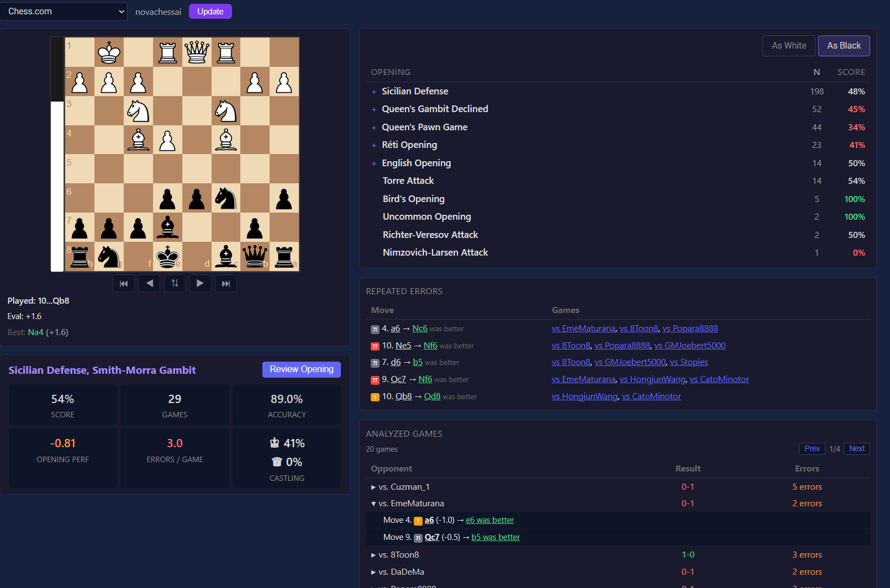Viewport: 890px width, 588px height.
Task: Expand the vs. Cuzman_1 game row
Action: [374, 487]
